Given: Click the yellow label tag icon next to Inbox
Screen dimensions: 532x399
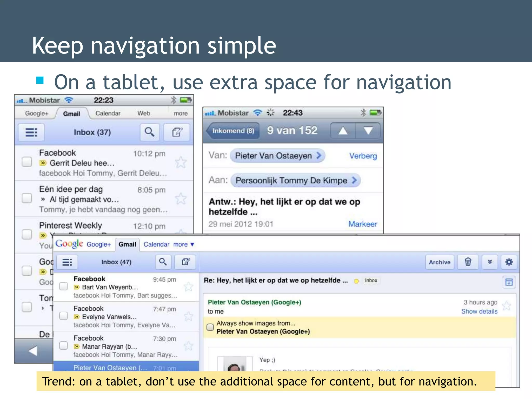Looking at the screenshot, I should coord(357,281).
